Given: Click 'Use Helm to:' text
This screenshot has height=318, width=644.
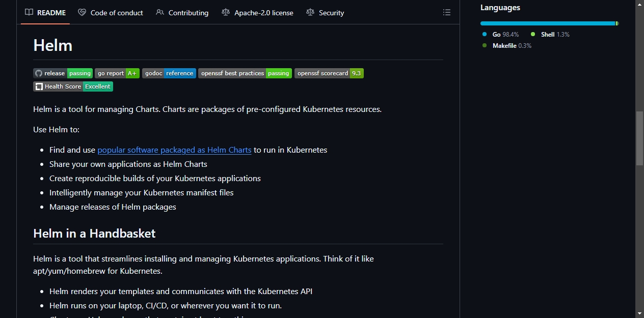Looking at the screenshot, I should tap(57, 129).
